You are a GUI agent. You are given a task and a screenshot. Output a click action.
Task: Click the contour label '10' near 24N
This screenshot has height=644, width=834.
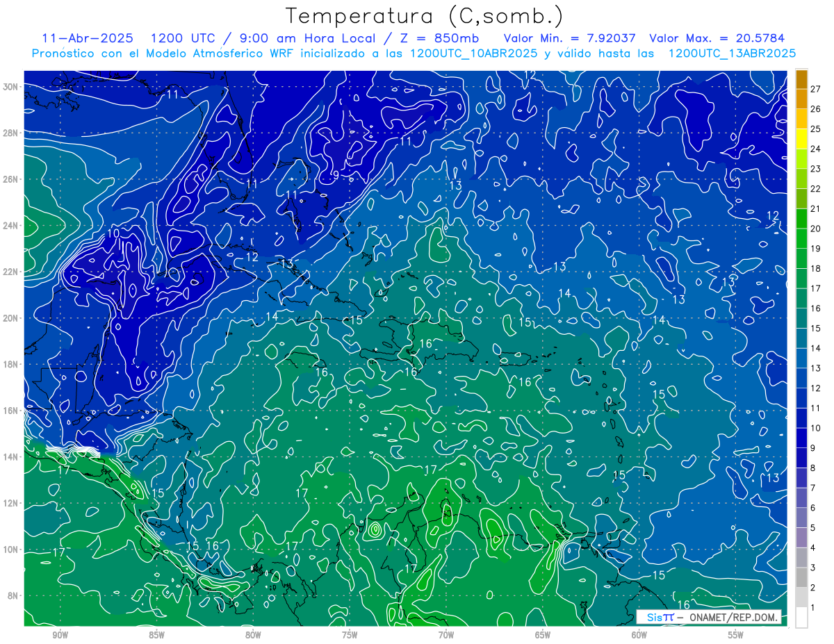[x=113, y=233]
